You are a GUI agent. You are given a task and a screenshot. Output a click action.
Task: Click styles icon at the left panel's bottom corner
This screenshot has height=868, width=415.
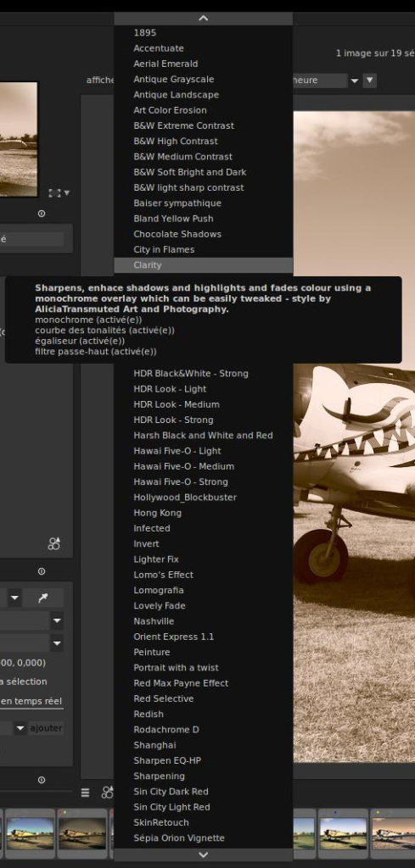[53, 544]
